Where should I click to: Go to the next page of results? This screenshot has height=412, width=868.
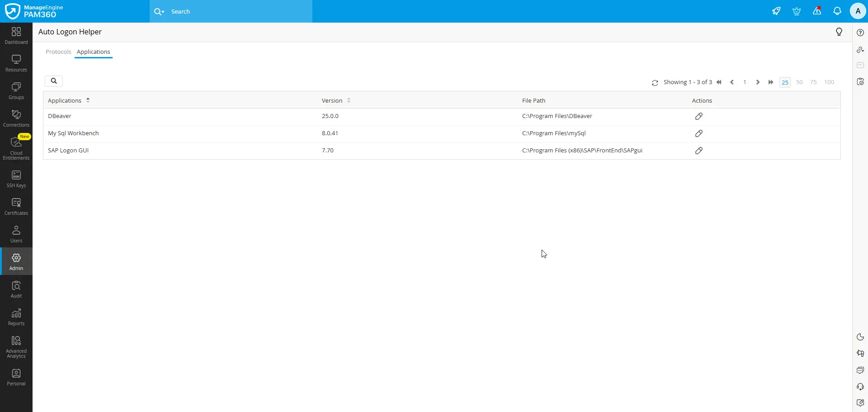click(757, 82)
